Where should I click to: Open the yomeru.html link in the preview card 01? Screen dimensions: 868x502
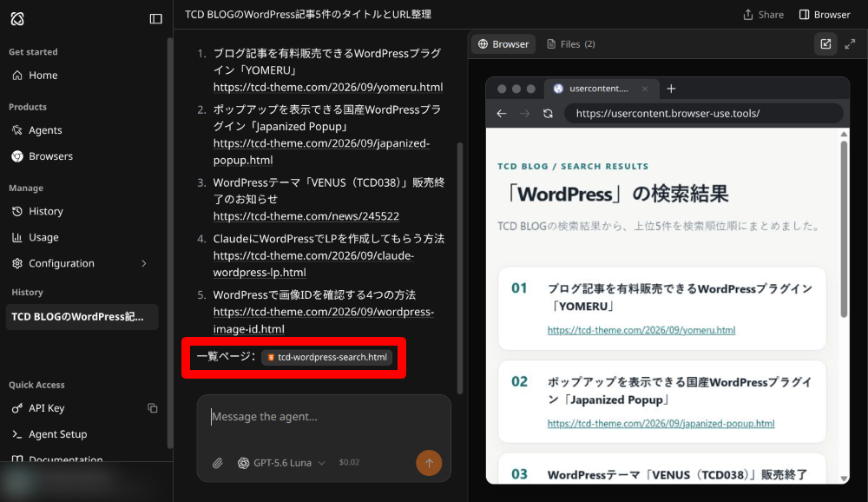tap(641, 330)
